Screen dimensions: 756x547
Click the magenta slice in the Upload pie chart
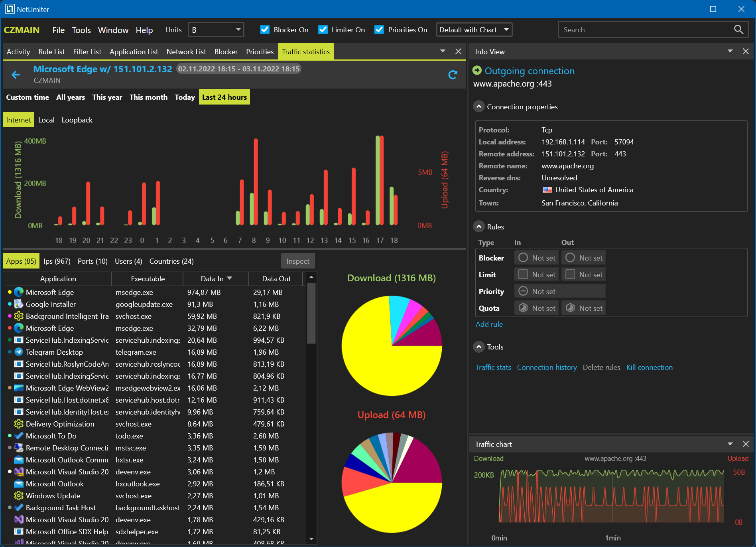click(x=423, y=463)
